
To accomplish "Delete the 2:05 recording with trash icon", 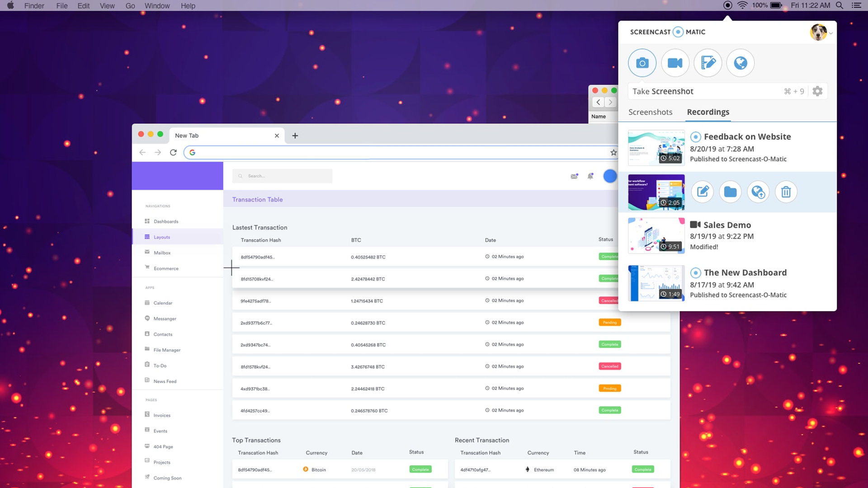I will click(786, 192).
